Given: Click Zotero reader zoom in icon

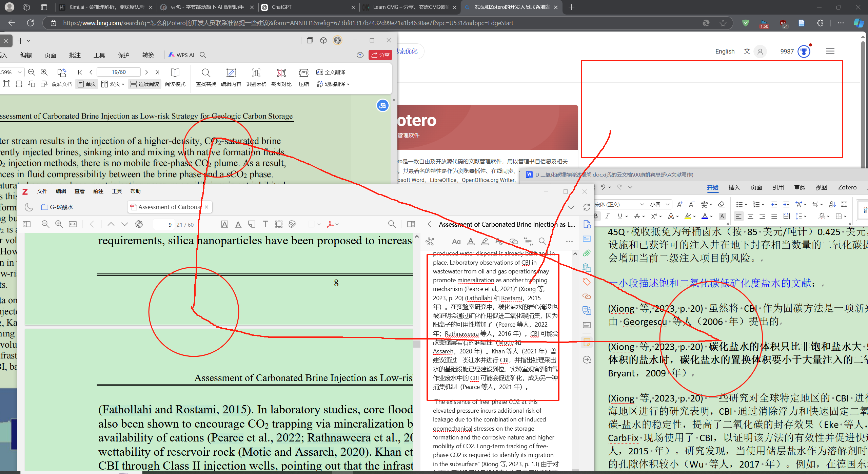Looking at the screenshot, I should click(59, 224).
